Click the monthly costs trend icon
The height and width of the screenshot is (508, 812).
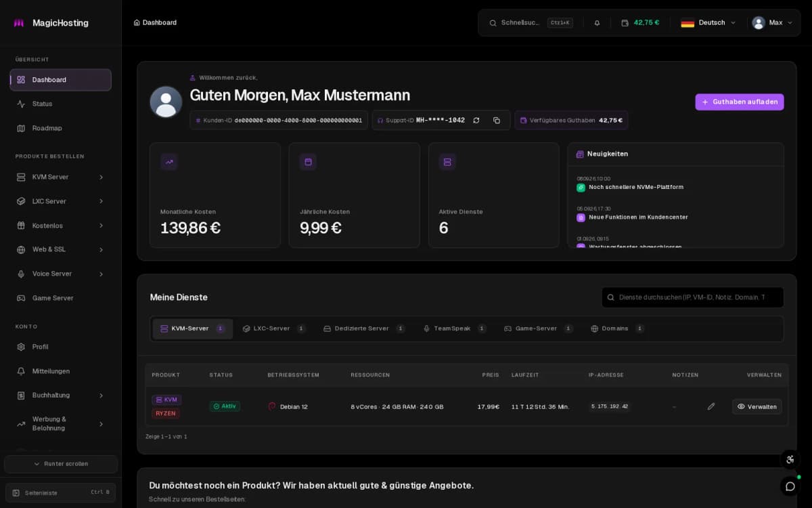point(169,162)
